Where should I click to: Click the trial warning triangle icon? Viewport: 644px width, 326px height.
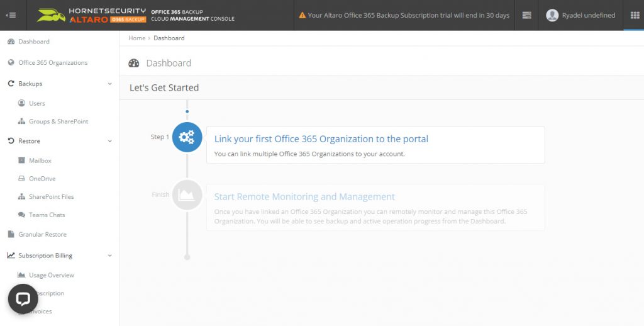click(303, 15)
